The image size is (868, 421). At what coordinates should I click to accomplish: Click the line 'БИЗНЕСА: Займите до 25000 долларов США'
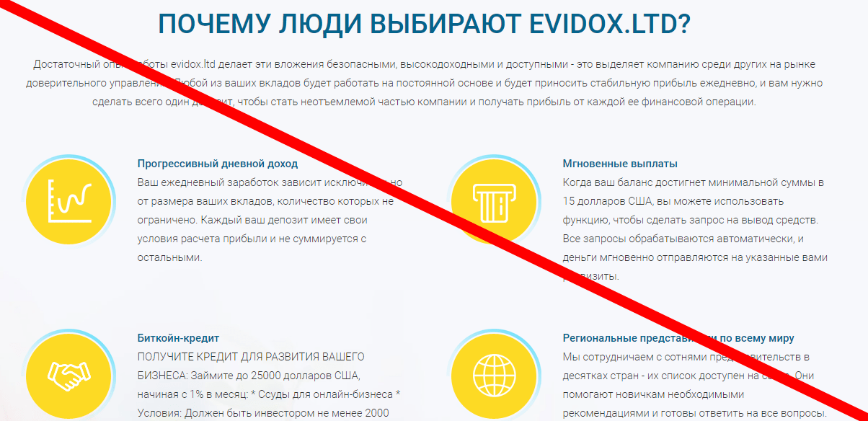click(248, 376)
